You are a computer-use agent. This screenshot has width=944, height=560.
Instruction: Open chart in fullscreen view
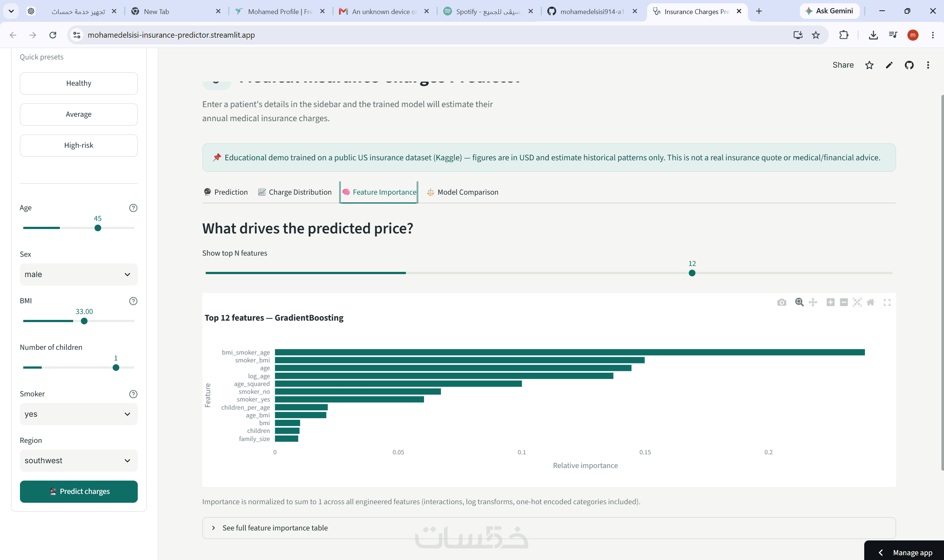click(x=887, y=302)
